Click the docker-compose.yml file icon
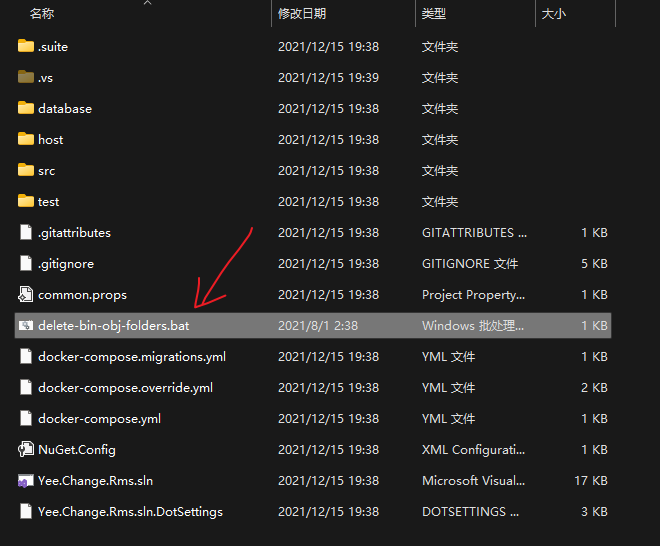 (26, 418)
